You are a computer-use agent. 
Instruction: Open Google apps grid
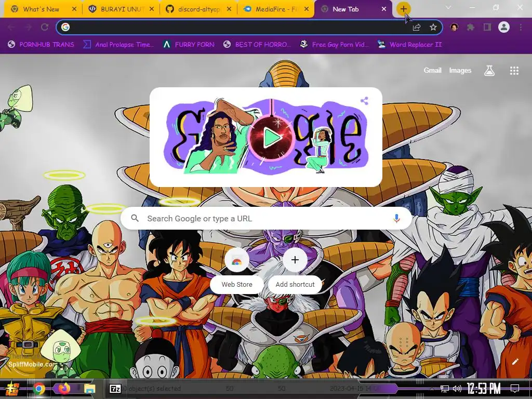(514, 71)
